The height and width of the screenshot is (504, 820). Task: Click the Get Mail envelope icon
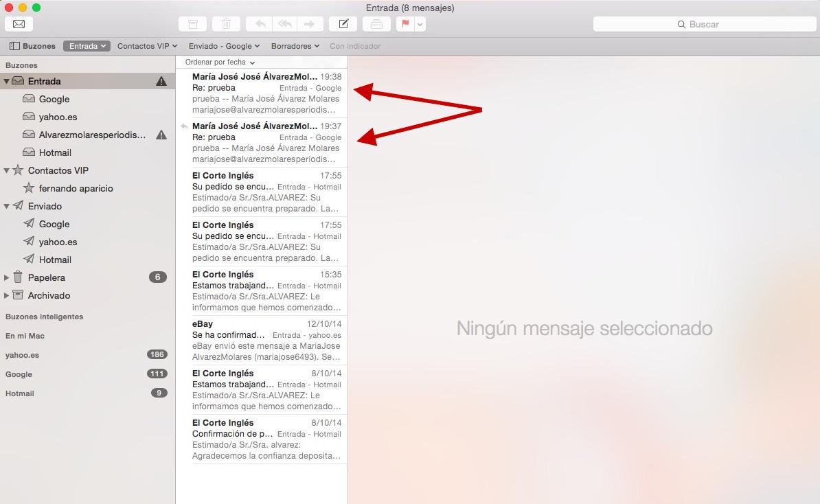[x=19, y=24]
